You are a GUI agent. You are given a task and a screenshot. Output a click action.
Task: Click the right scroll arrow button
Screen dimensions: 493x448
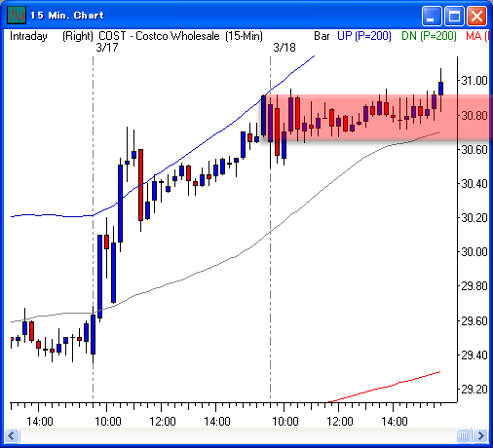[480, 435]
